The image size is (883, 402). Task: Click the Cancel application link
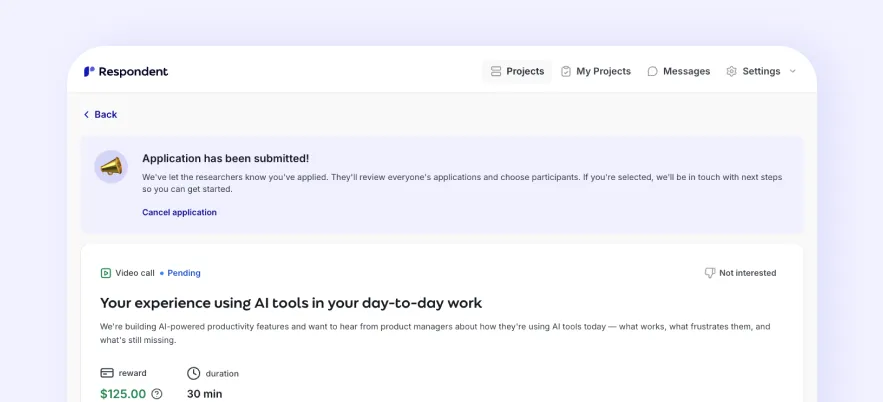click(x=179, y=212)
